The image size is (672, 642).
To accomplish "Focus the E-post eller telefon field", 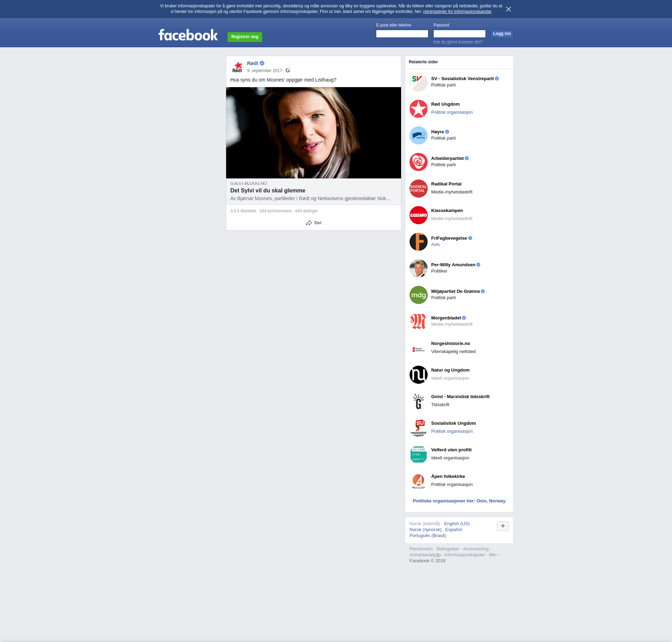I will [x=402, y=34].
